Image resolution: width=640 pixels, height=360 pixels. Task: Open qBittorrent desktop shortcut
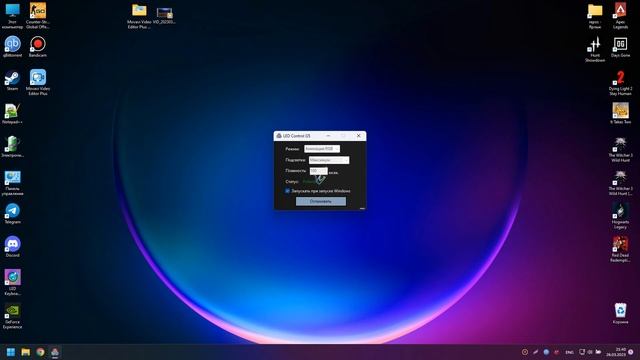pyautogui.click(x=12, y=47)
